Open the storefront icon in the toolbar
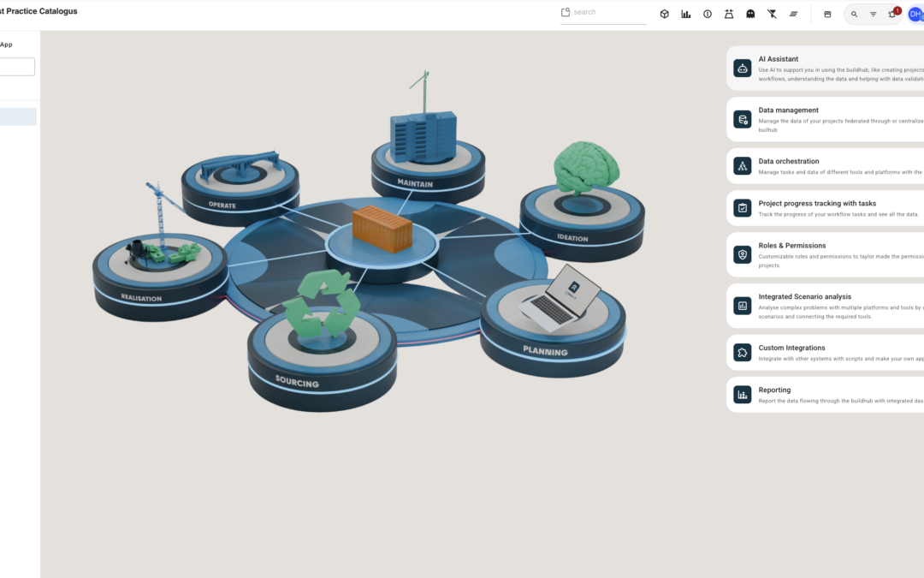This screenshot has width=924, height=578. 827,15
